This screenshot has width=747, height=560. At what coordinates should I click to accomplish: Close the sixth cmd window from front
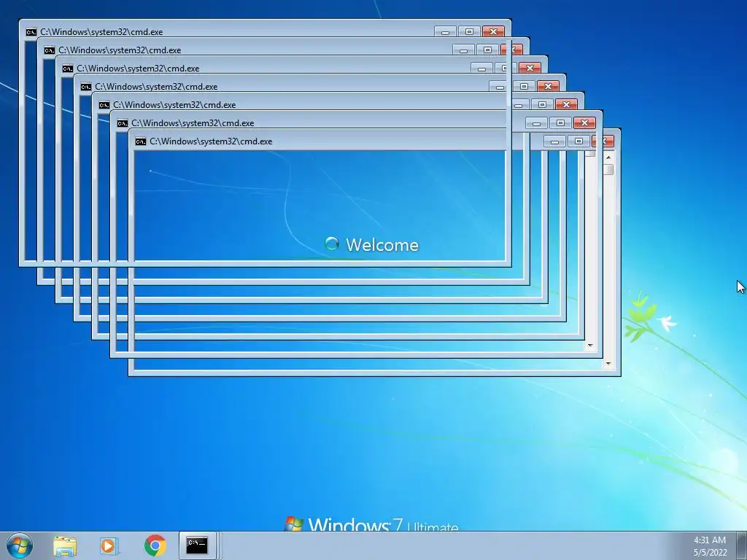tap(584, 122)
